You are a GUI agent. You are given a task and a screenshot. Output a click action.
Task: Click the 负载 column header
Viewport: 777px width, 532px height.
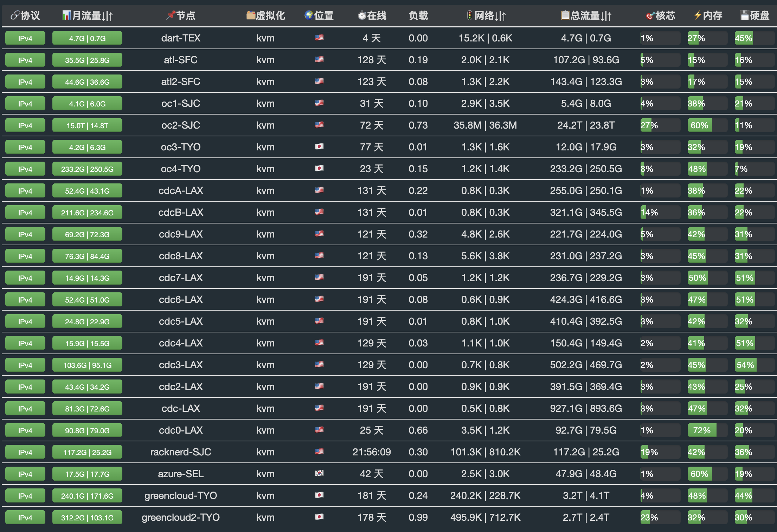pyautogui.click(x=418, y=15)
